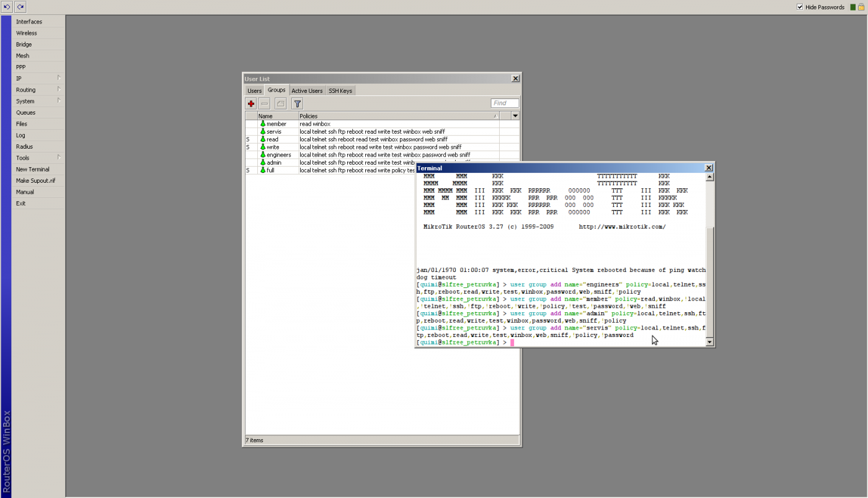Click the Filter funnel icon
Screen dimensions: 868x498
(297, 103)
